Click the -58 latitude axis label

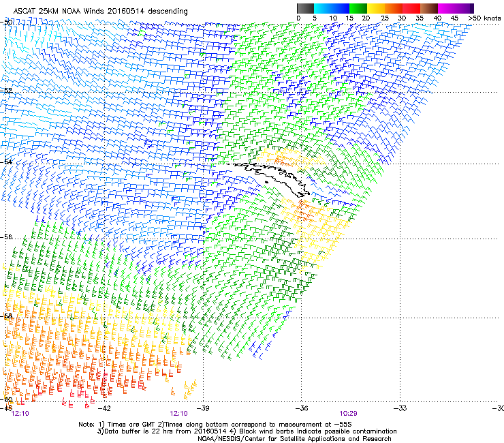[6, 316]
